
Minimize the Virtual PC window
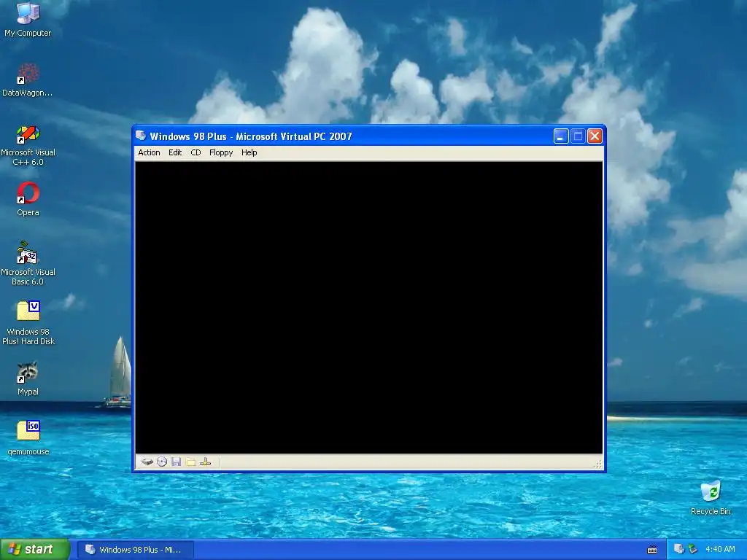click(x=561, y=136)
